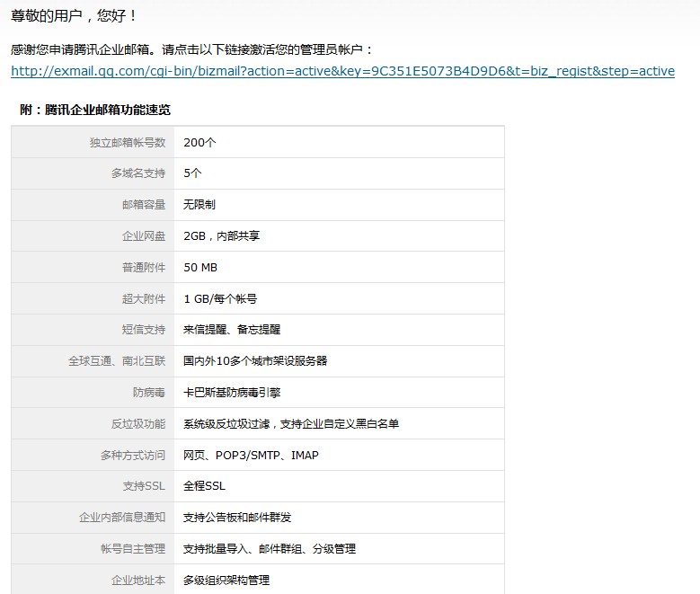
Task: Click the label 帐号自主管理
Action: point(133,548)
